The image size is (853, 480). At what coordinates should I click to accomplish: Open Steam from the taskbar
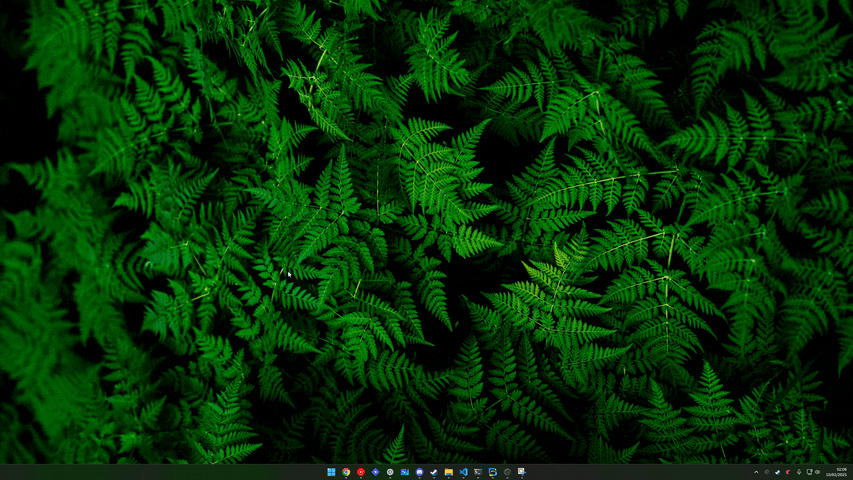click(434, 472)
